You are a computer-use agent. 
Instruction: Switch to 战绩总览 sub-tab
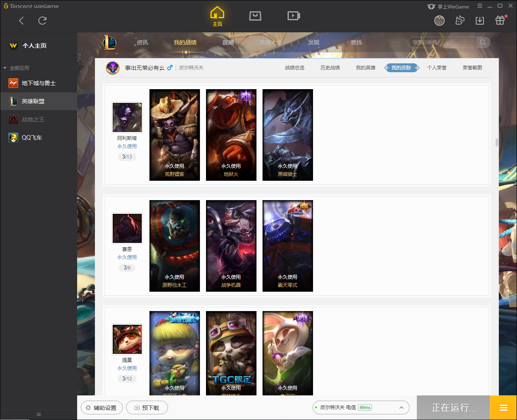pyautogui.click(x=294, y=68)
